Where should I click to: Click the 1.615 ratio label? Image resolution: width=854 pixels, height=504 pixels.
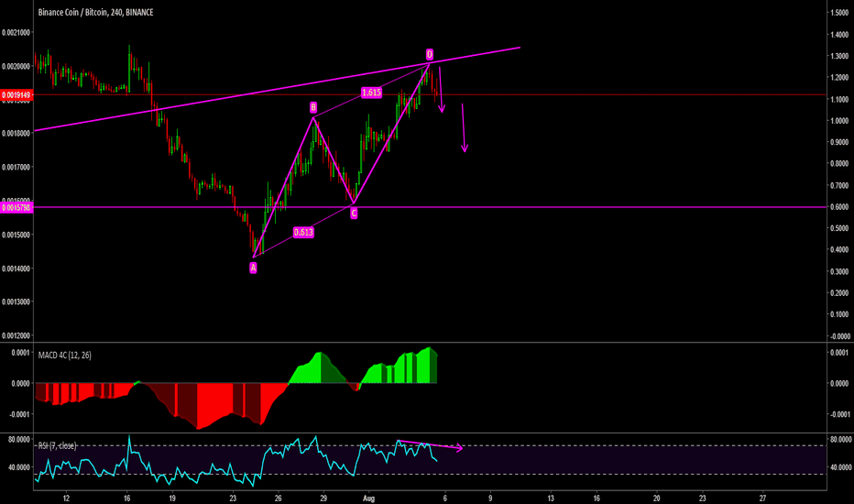click(371, 93)
